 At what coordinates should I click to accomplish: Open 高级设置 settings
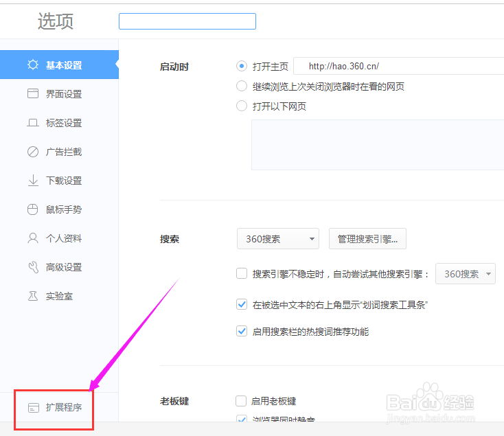[x=59, y=267]
